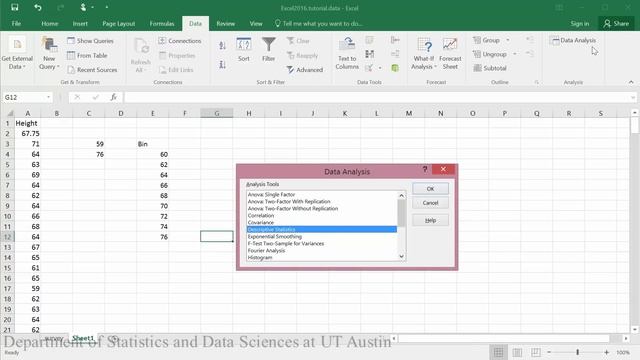This screenshot has height=360, width=640.
Task: Switch to the View tab
Action: point(256,24)
